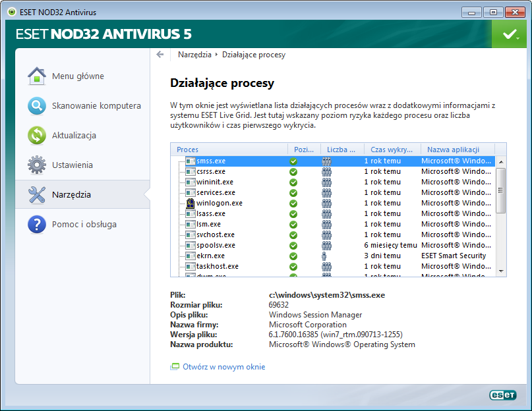This screenshot has width=532, height=411.
Task: Click the users icon for wininit.exe
Action: 326,182
